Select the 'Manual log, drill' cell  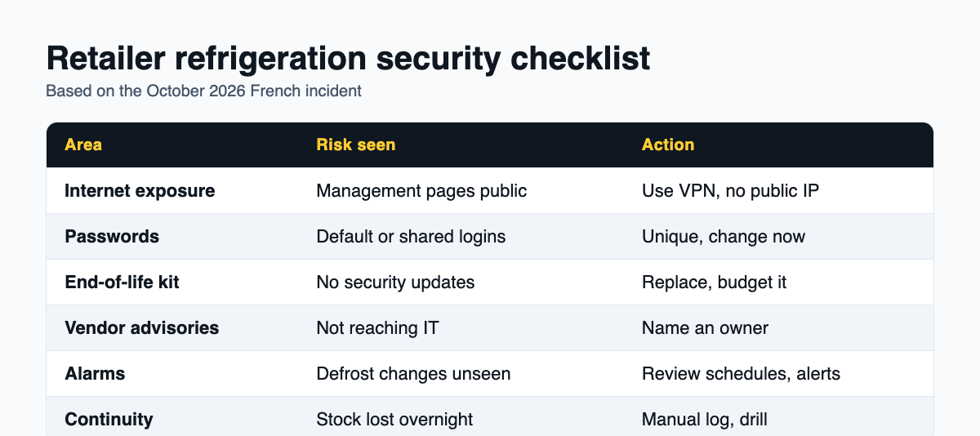pyautogui.click(x=778, y=416)
